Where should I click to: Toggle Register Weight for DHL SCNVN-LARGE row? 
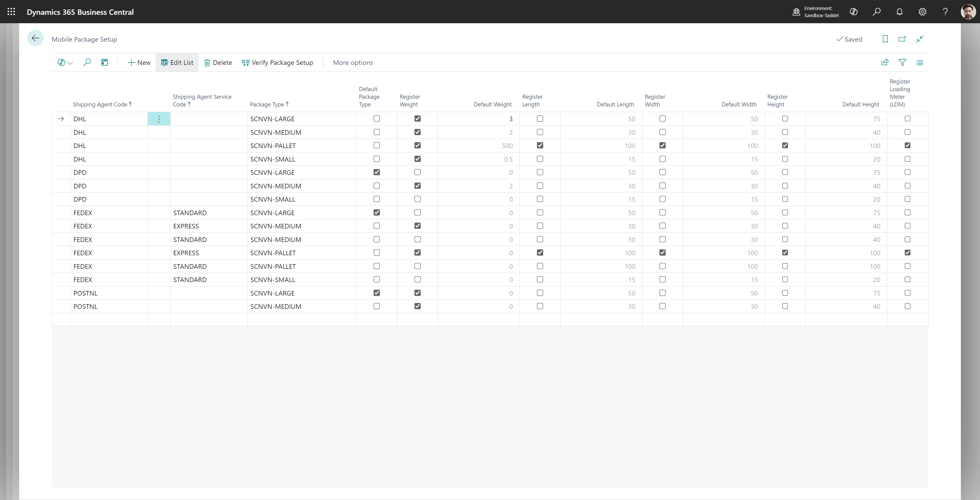(x=417, y=119)
